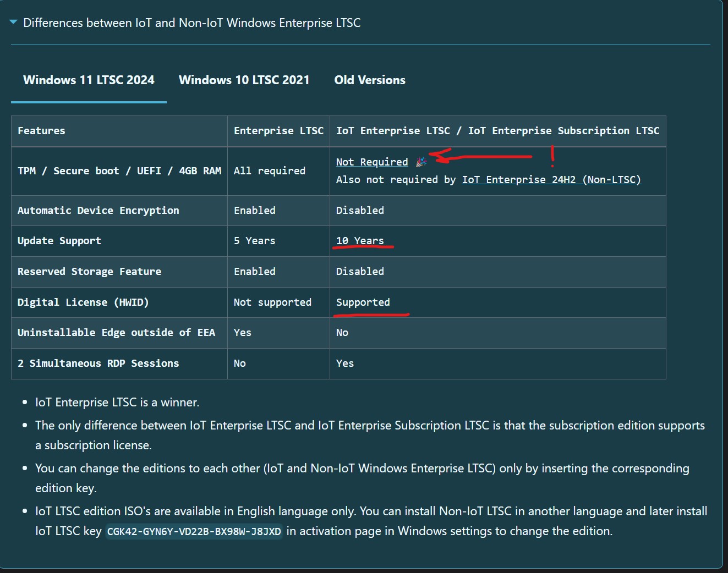Click the 'Enterprise LTSC' column header
This screenshot has width=728, height=573.
click(278, 131)
